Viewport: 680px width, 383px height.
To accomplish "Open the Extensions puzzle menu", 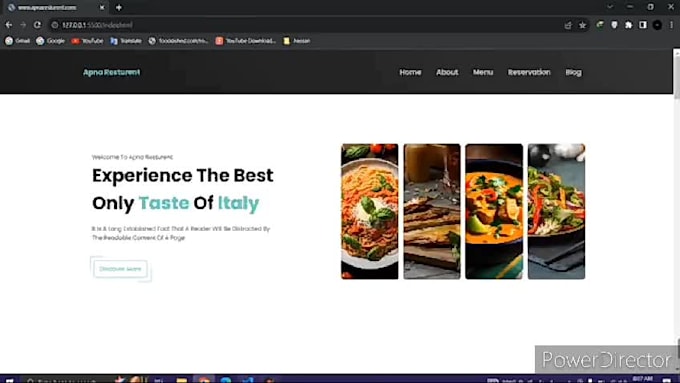I will pos(628,25).
